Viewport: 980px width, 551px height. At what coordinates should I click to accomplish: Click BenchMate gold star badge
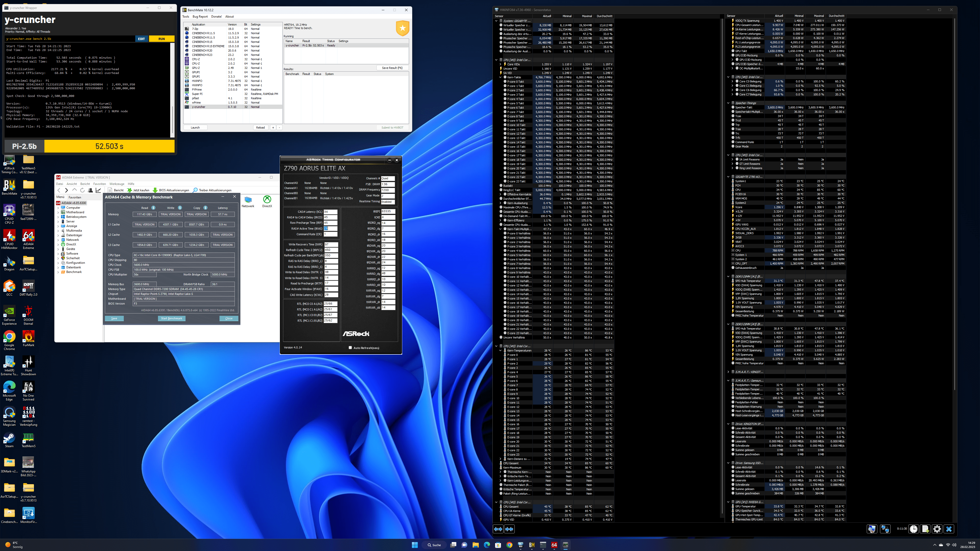pos(402,28)
